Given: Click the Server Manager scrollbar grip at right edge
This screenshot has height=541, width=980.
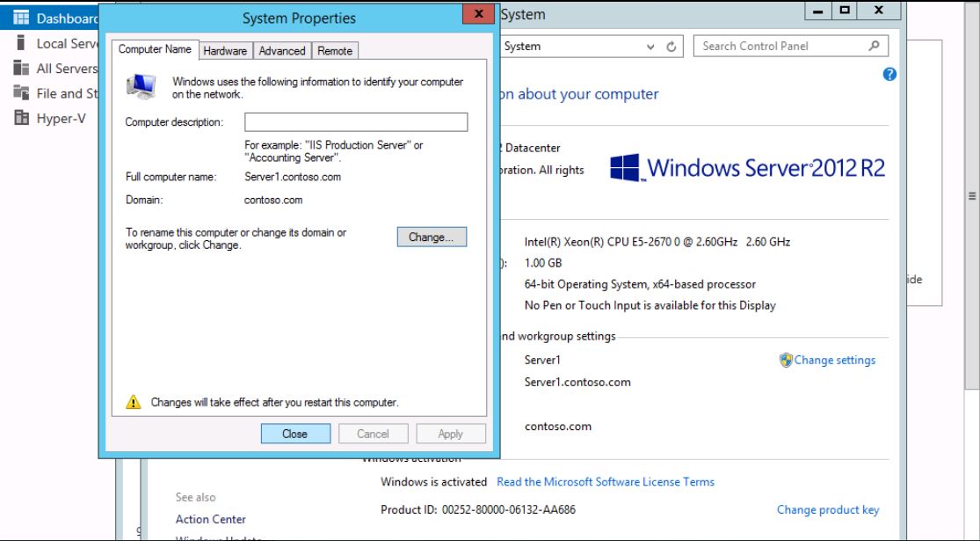Looking at the screenshot, I should [972, 196].
